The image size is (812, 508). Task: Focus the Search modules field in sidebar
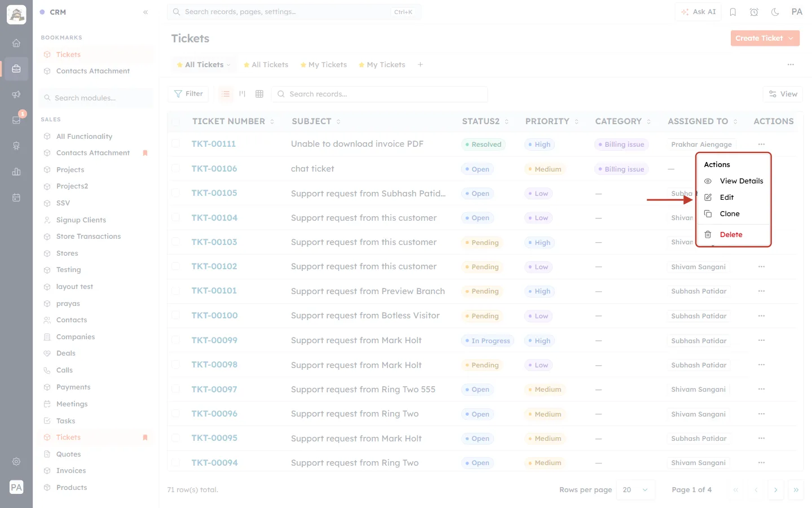96,98
